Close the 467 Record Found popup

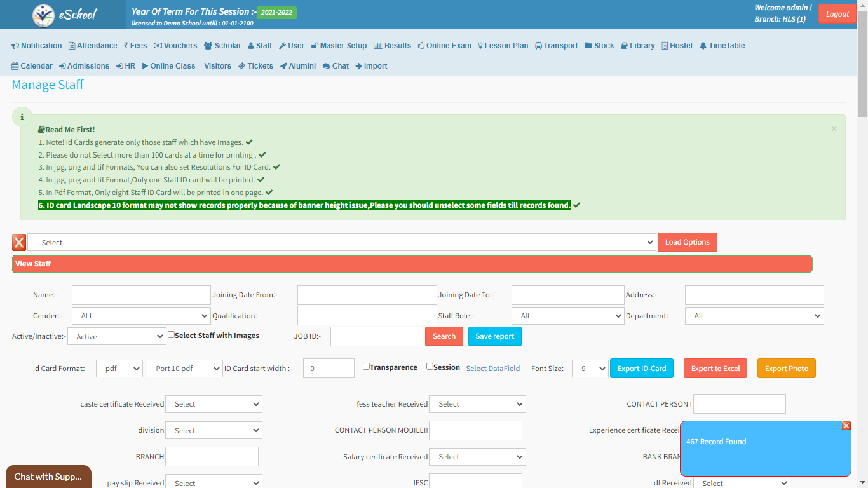pos(846,426)
